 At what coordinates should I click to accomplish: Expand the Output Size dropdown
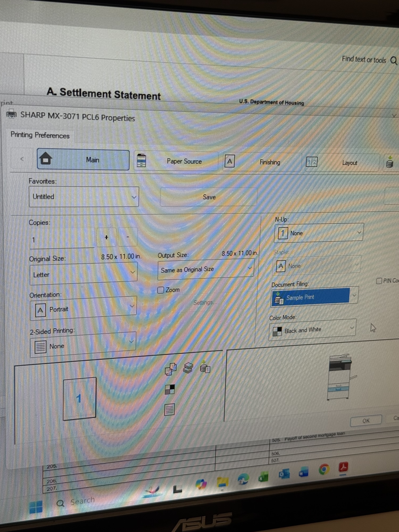click(x=206, y=269)
